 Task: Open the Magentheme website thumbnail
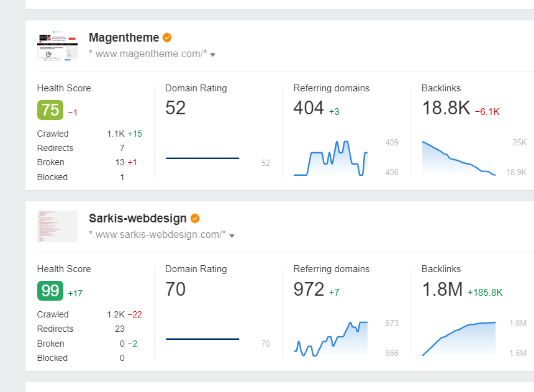pyautogui.click(x=57, y=46)
